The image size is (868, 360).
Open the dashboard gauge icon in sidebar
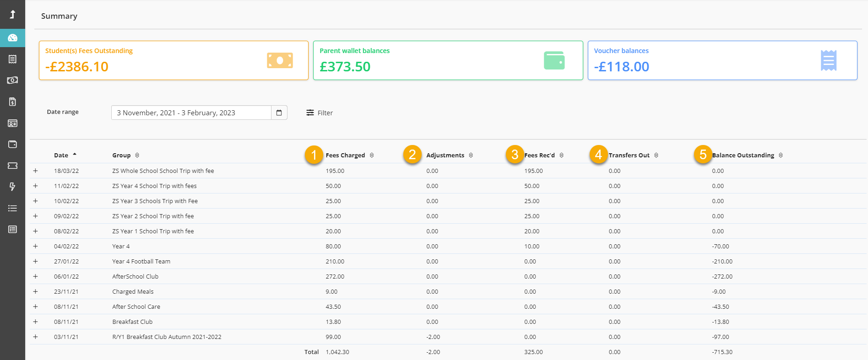[x=12, y=38]
